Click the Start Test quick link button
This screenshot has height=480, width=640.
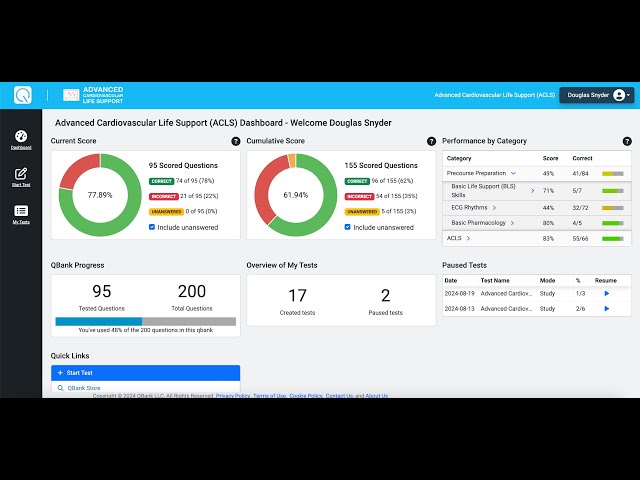tap(145, 373)
